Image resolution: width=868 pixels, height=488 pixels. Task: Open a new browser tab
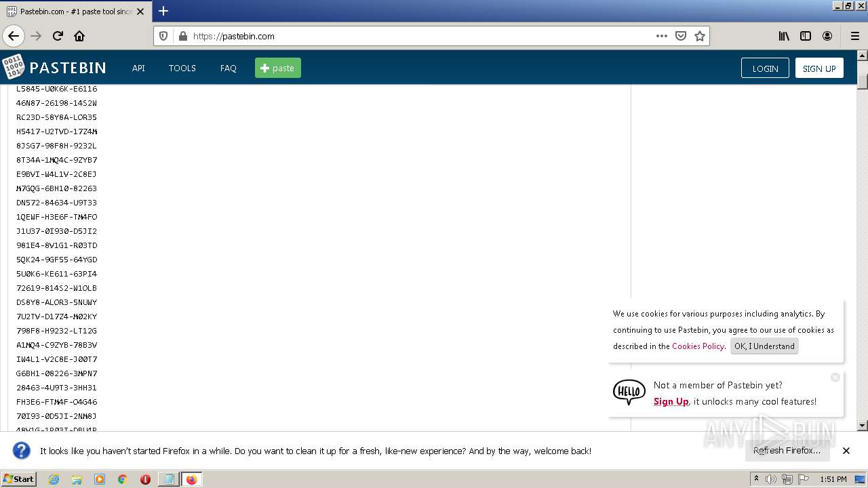[x=163, y=11]
